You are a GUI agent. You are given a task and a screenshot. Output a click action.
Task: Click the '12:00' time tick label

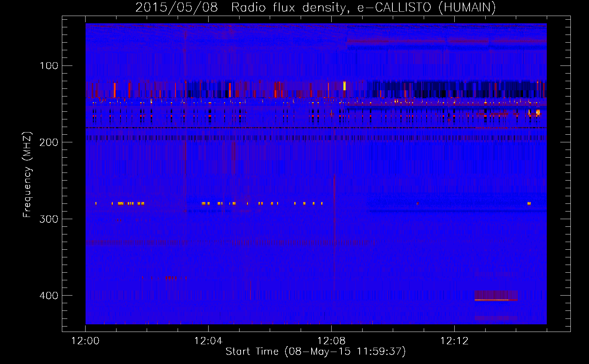(x=85, y=341)
